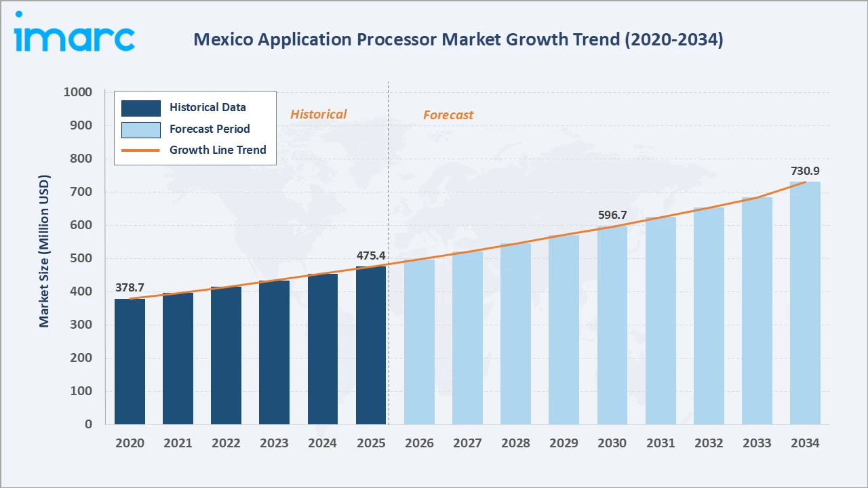868x488 pixels.
Task: Select the 2032 forecast bar
Action: point(709,316)
